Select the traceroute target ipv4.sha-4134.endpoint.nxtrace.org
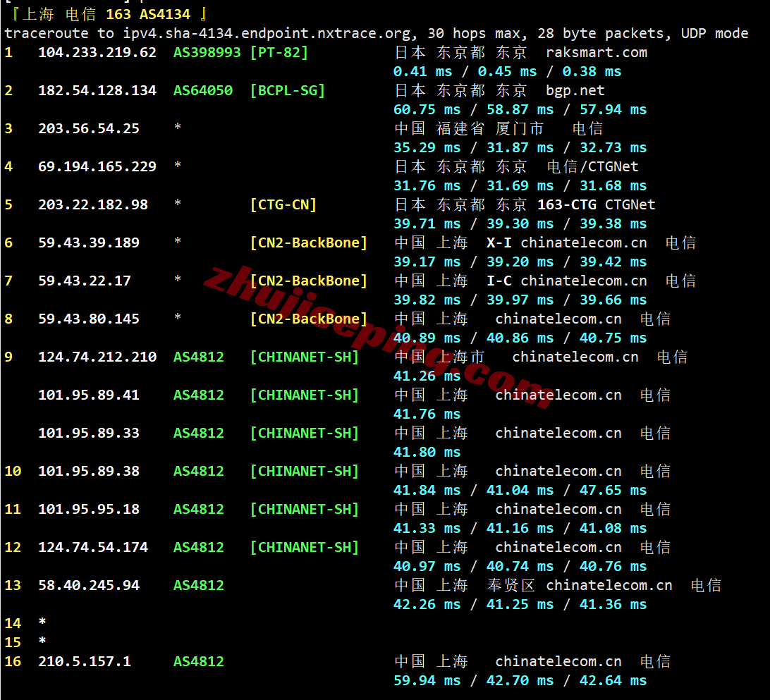The image size is (770, 700). [266, 34]
